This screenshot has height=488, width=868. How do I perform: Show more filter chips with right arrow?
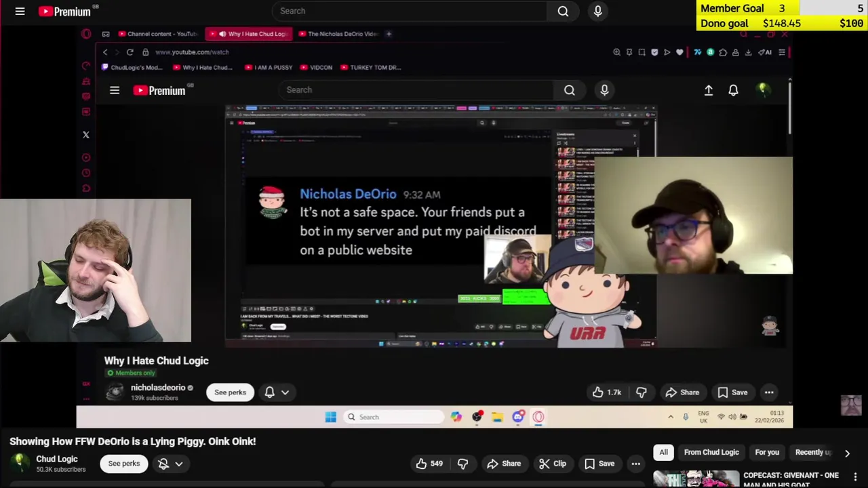point(847,453)
